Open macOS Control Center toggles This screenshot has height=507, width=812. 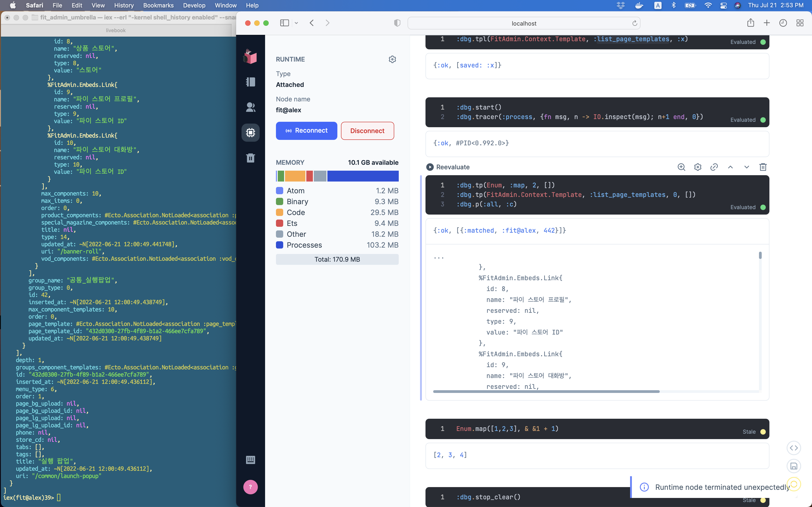point(723,5)
